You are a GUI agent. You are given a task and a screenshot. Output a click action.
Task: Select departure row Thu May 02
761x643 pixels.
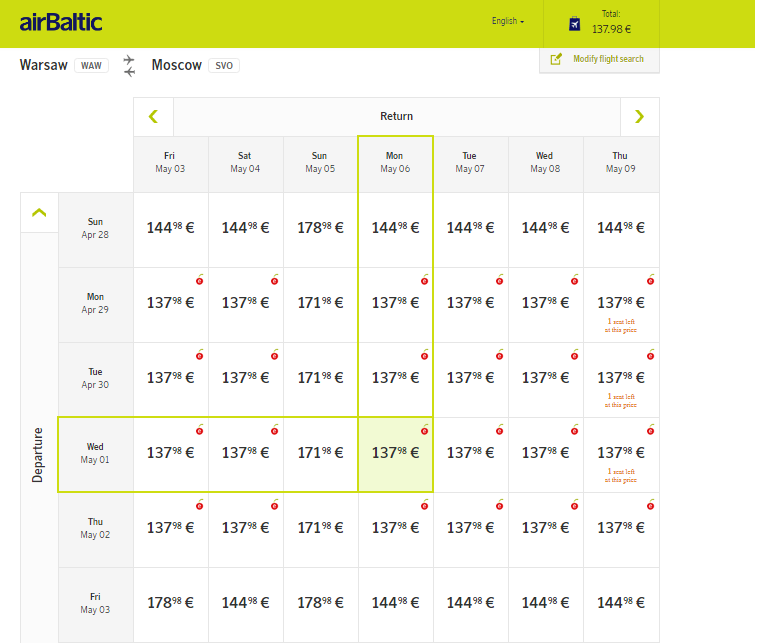click(96, 529)
